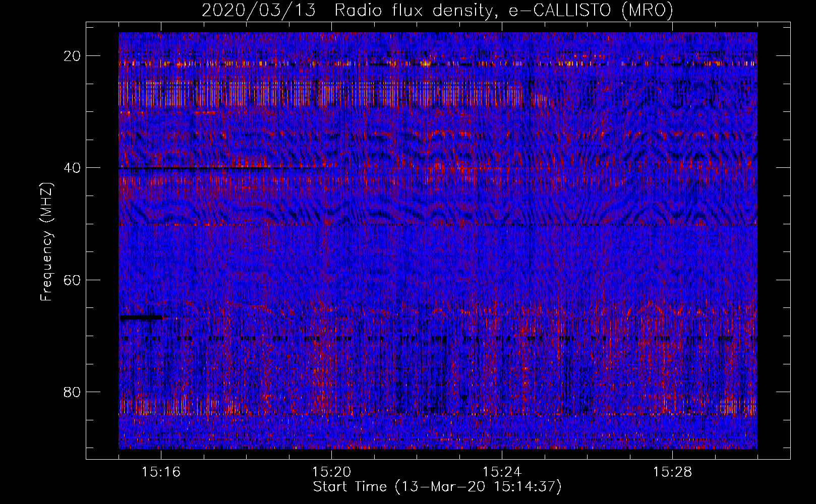This screenshot has height=504, width=816.
Task: Click the 'Start Time (13-Mar-20 15:14:37)' label
Action: coord(437,487)
